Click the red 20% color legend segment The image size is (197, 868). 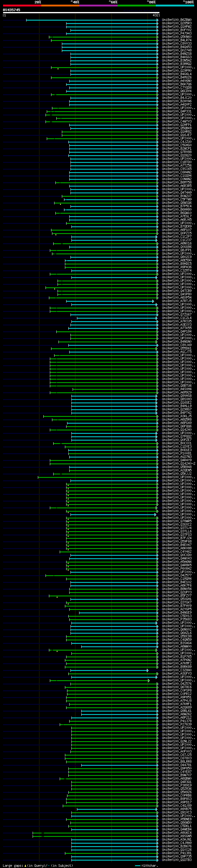22,6
